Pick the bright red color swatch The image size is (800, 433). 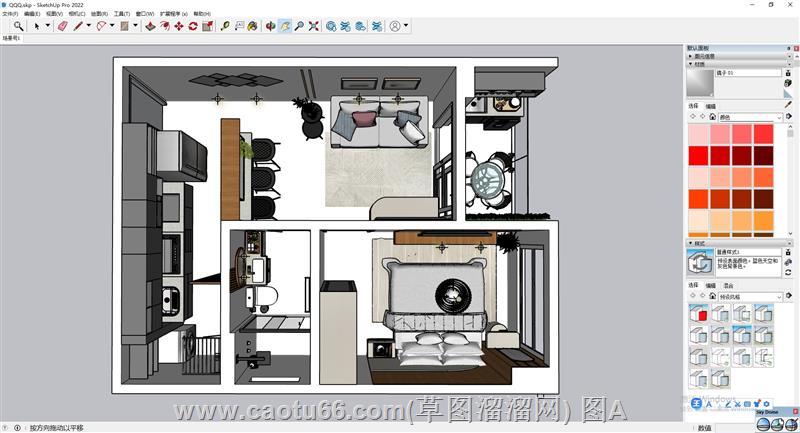[x=698, y=156]
